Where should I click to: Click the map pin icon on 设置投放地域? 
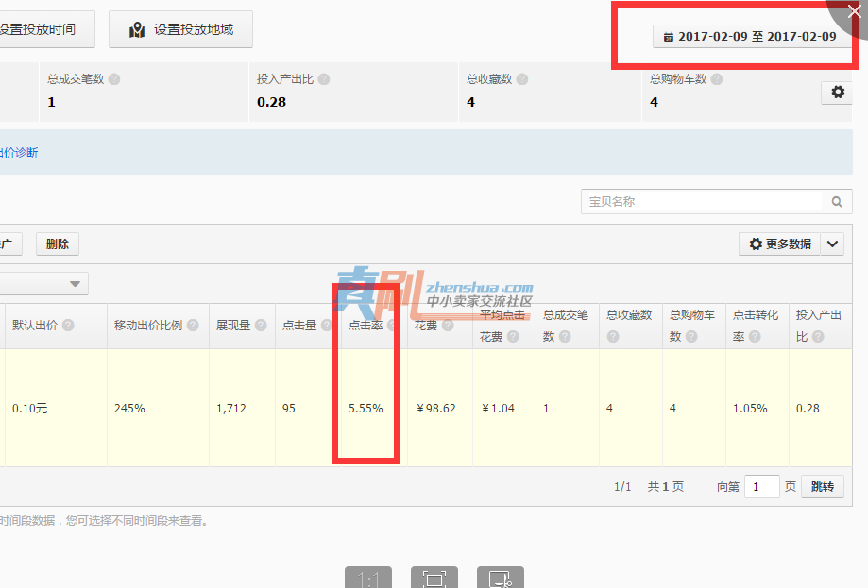pyautogui.click(x=137, y=30)
